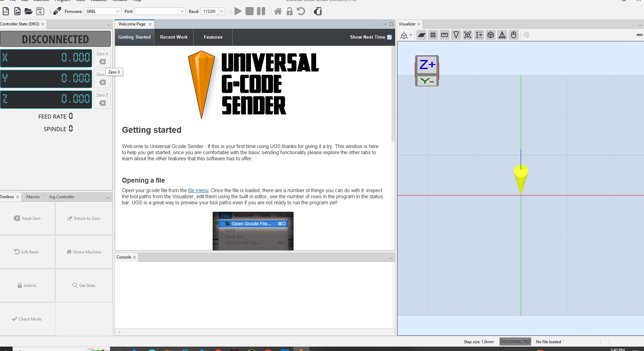Toggle the visualizer model pyramid icon

coord(502,35)
